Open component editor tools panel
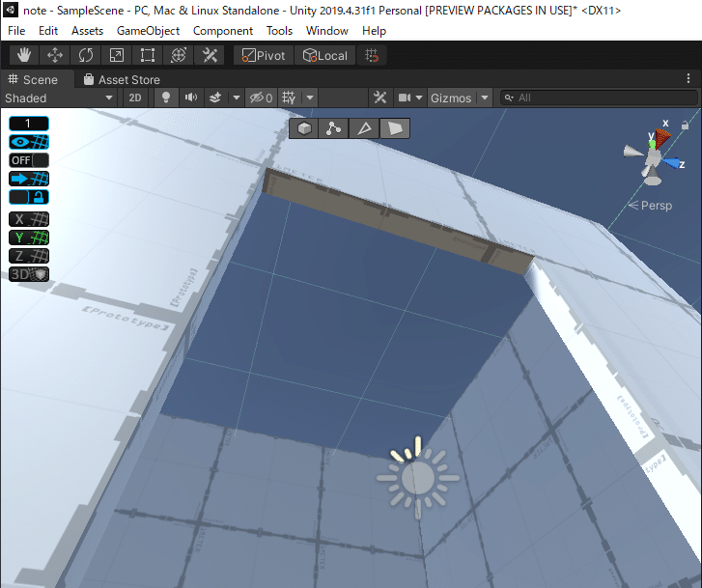 tap(379, 98)
